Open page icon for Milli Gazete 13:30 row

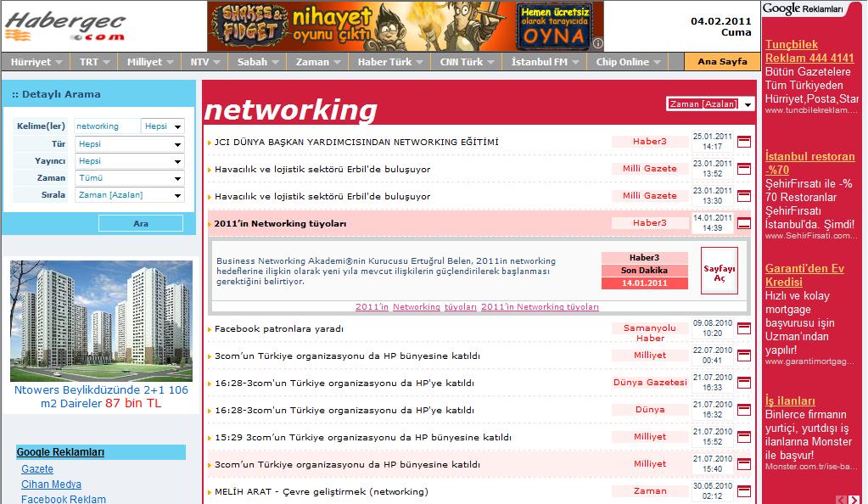click(x=744, y=196)
